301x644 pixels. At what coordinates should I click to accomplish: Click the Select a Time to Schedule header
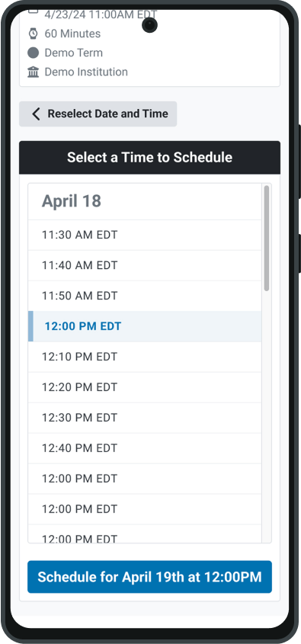(x=150, y=157)
